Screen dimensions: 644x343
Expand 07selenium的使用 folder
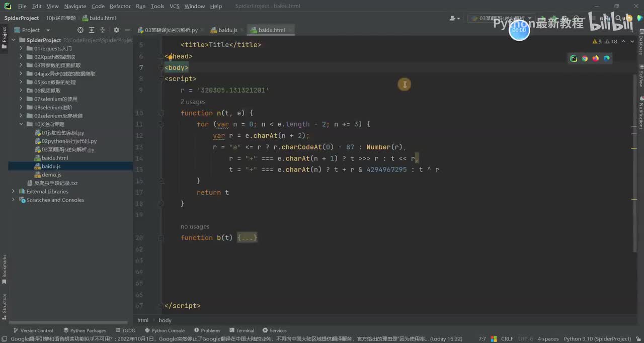pyautogui.click(x=22, y=99)
